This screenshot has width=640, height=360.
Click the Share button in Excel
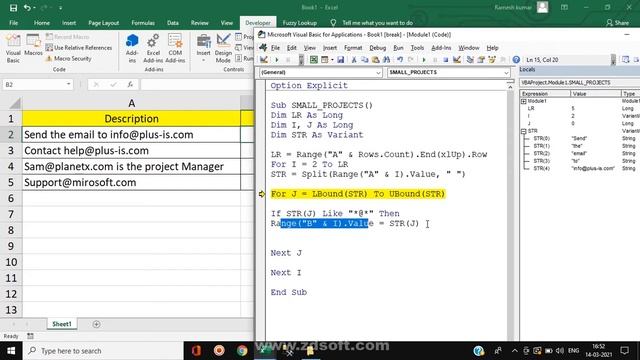click(x=618, y=23)
